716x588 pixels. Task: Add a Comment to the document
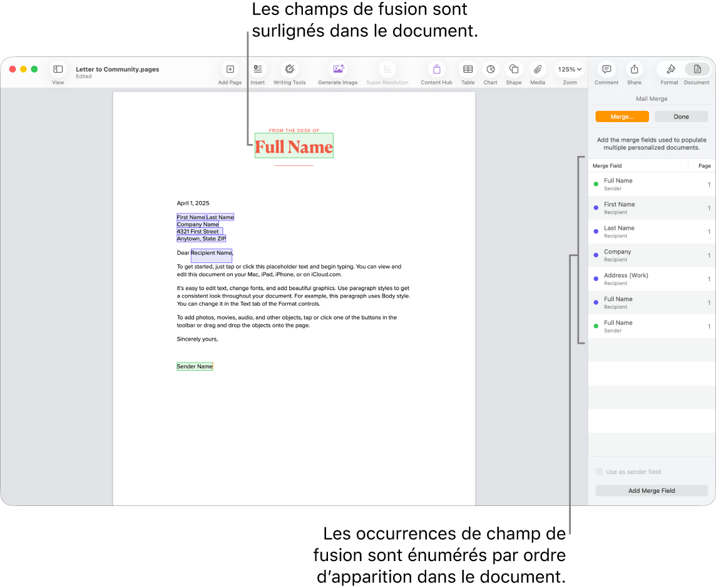[x=605, y=69]
